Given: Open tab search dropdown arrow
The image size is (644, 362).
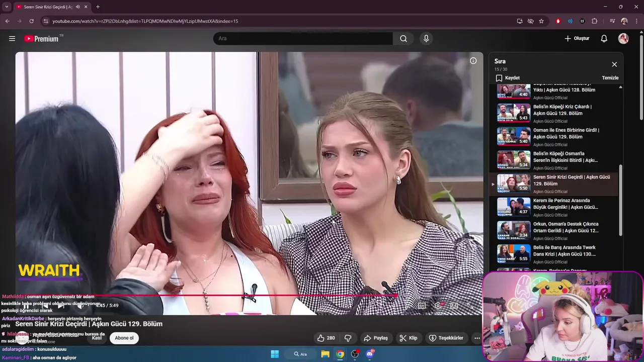Looking at the screenshot, I should (x=6, y=7).
